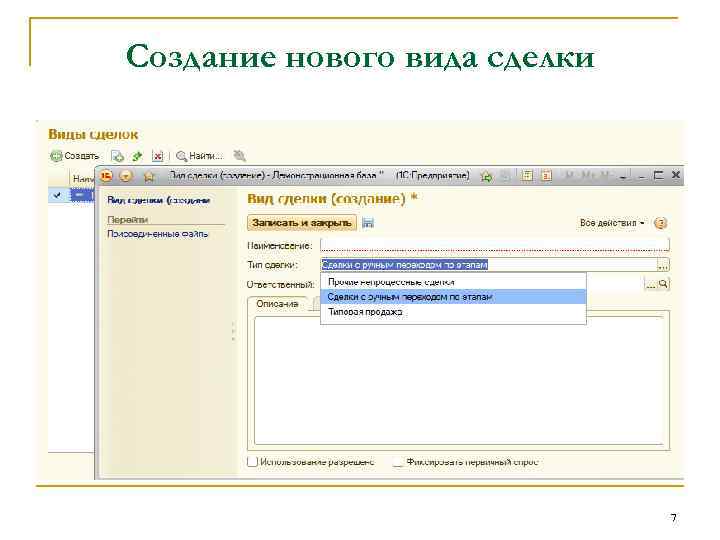Open the 1C main menu orange icon
The width and height of the screenshot is (720, 540).
[x=107, y=175]
